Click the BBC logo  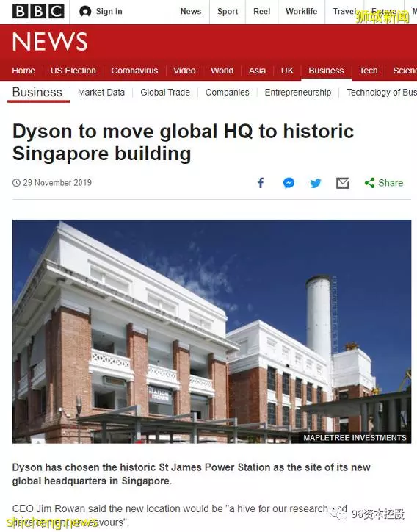[x=38, y=12]
